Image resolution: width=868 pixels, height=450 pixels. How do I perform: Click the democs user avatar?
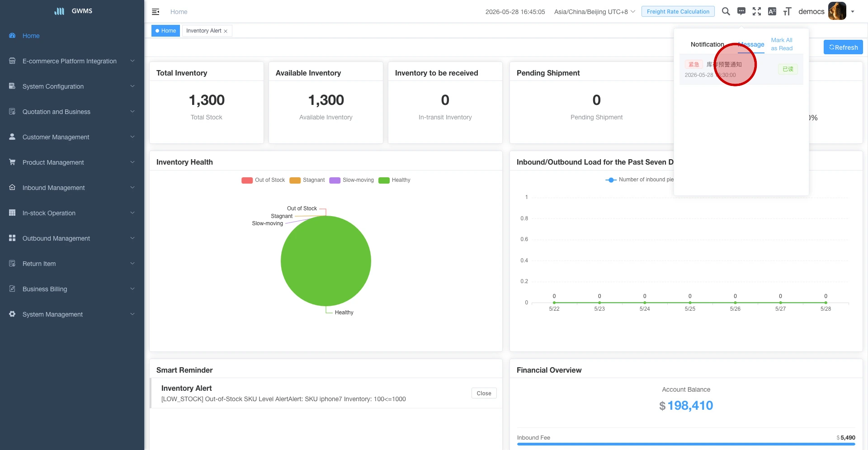click(x=837, y=11)
